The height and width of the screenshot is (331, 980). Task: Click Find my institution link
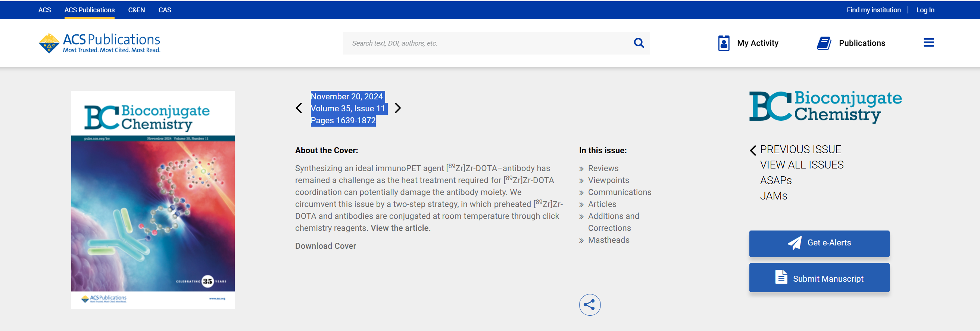[874, 10]
